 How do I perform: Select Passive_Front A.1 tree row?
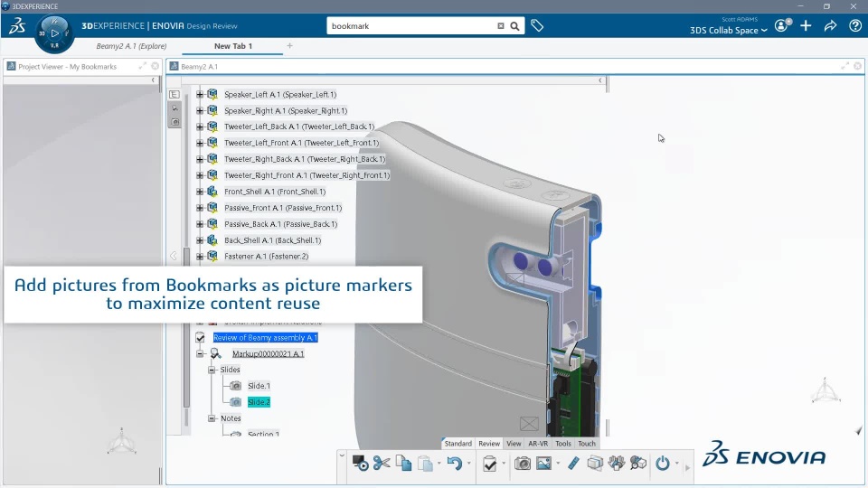[283, 208]
